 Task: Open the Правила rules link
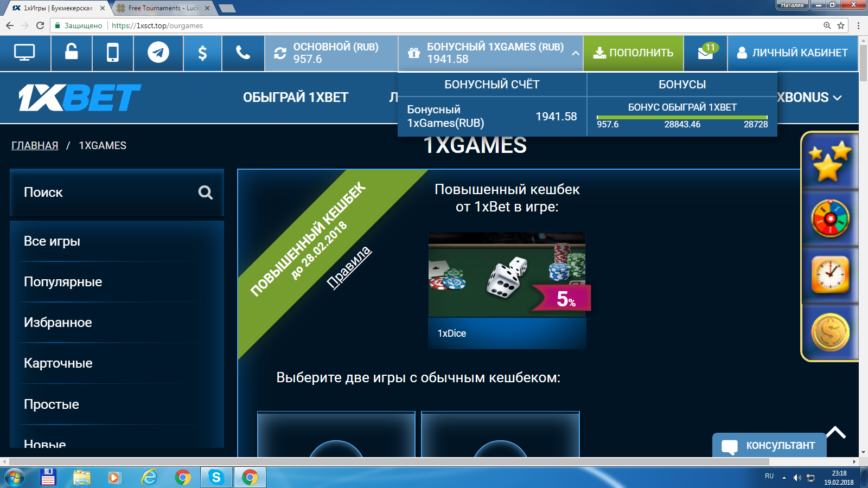coord(349,267)
